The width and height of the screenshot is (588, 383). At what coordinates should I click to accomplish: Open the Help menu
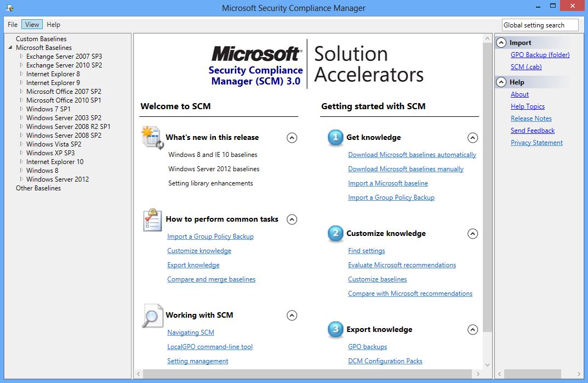point(53,24)
